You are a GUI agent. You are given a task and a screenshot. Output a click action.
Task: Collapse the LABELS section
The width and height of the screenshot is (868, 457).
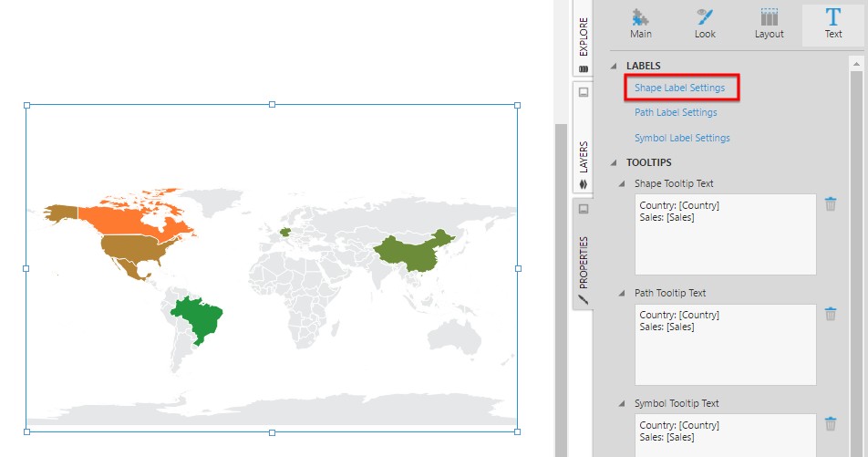(614, 66)
